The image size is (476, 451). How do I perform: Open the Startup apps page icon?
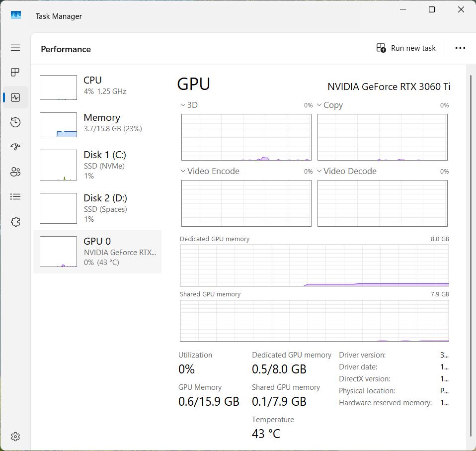[15, 147]
